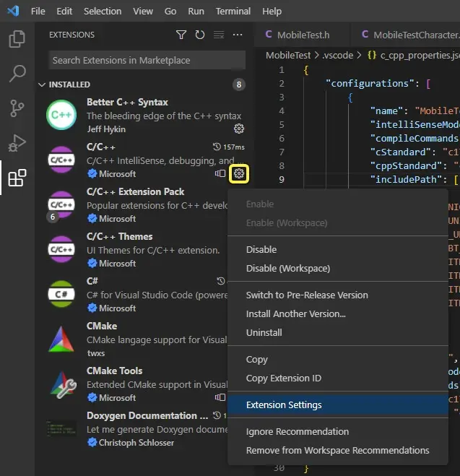Viewport: 460px width, 476px height.
Task: Click the "cppStandard" key in editor
Action: [x=406, y=165]
